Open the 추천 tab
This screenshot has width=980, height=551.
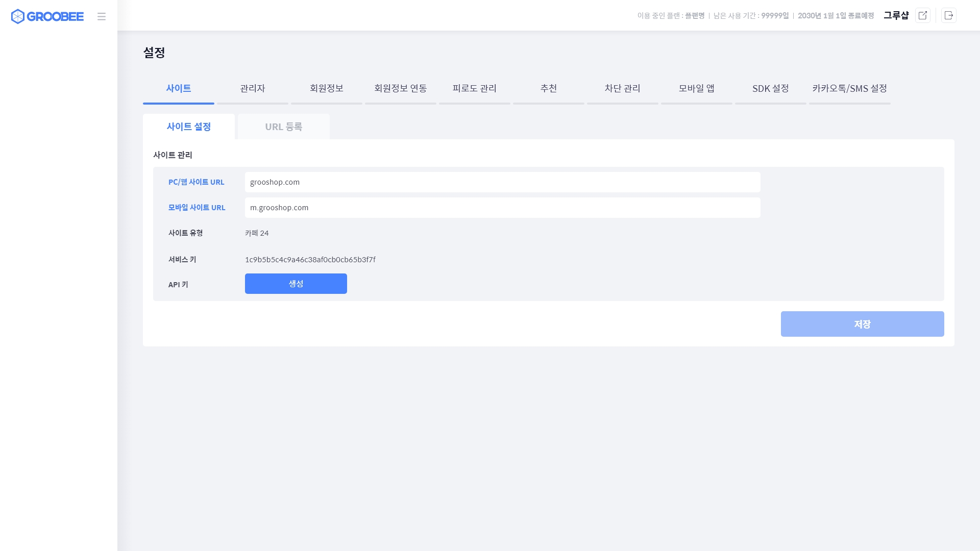(x=549, y=88)
